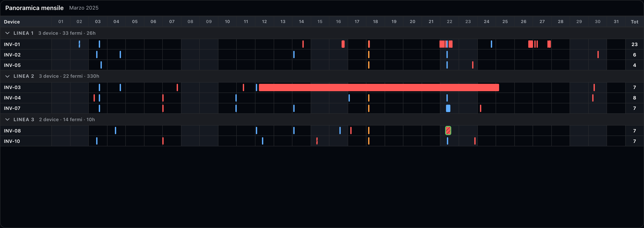Collapse the LINEA 2 group chevron

point(7,76)
